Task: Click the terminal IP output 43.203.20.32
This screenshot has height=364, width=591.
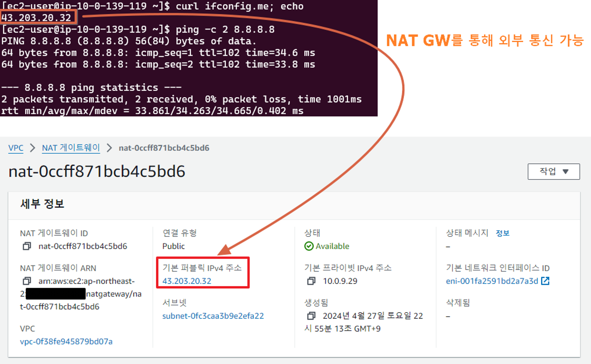Action: (36, 18)
